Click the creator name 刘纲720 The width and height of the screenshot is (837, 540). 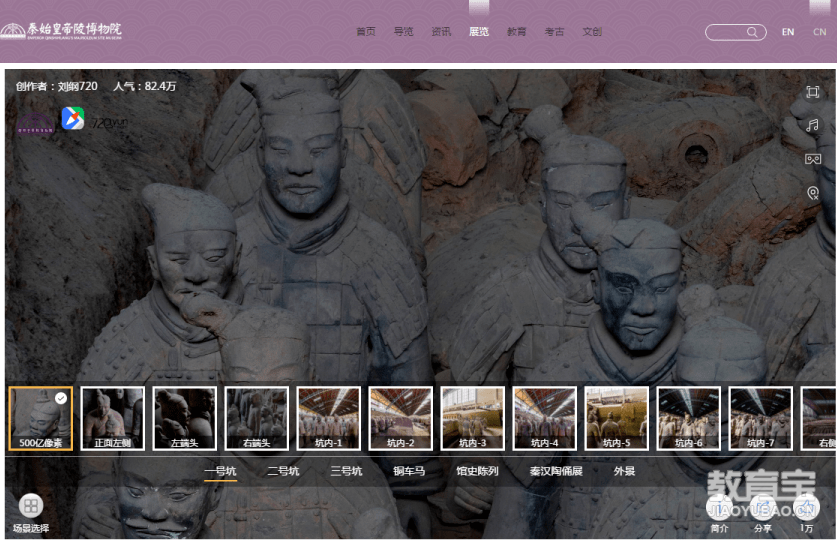point(77,86)
